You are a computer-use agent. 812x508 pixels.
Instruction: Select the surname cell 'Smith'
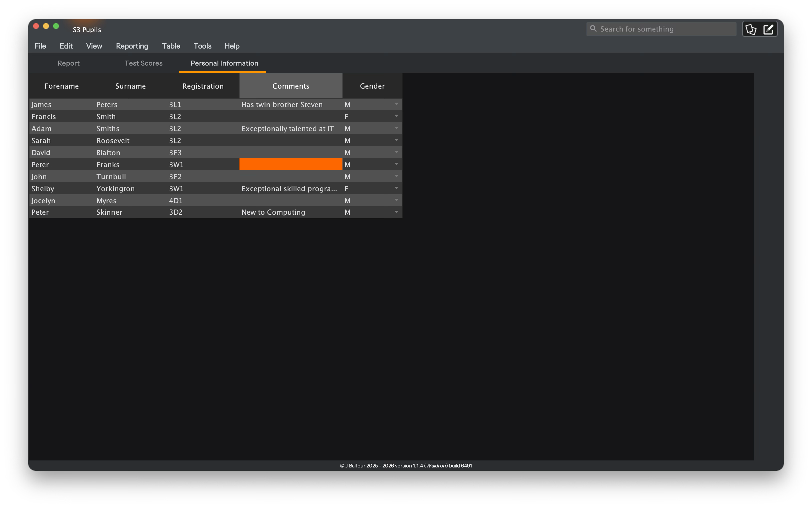point(130,117)
